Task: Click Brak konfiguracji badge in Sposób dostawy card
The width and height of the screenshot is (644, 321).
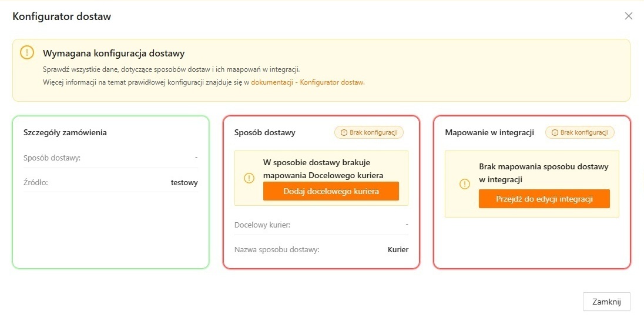Action: coord(369,133)
